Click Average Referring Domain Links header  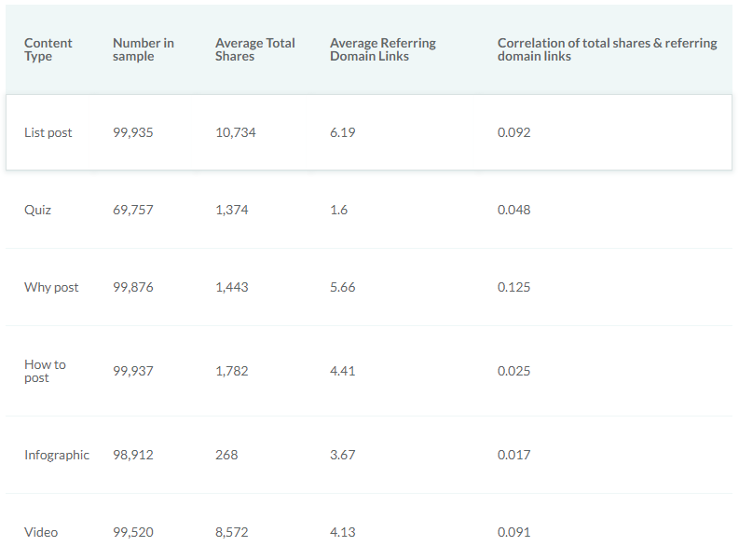click(x=382, y=49)
